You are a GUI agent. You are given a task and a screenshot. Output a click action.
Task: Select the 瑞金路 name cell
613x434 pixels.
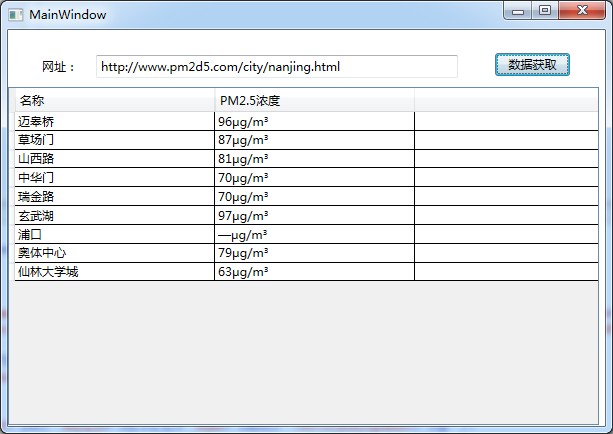[x=115, y=196]
